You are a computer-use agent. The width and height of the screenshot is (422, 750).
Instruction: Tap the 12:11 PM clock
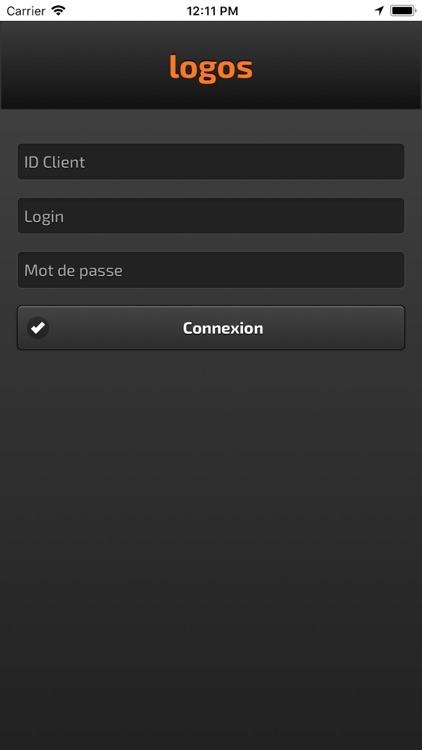click(212, 11)
